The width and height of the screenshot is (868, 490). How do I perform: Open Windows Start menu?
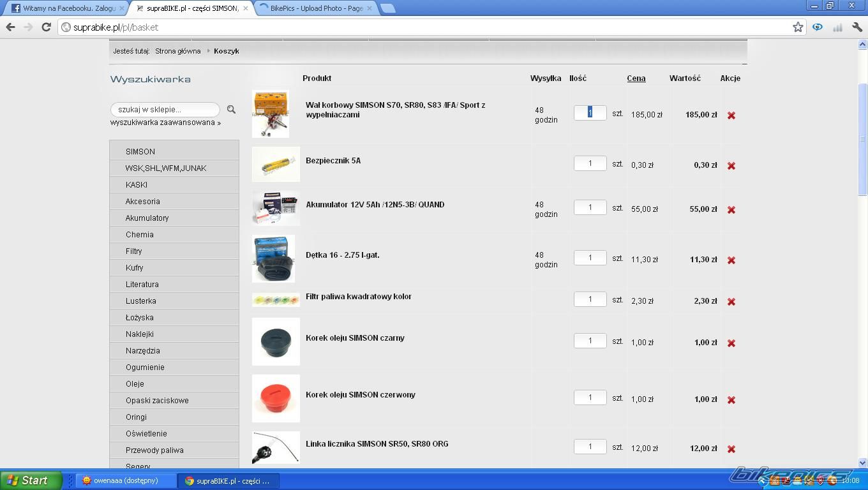tap(31, 480)
